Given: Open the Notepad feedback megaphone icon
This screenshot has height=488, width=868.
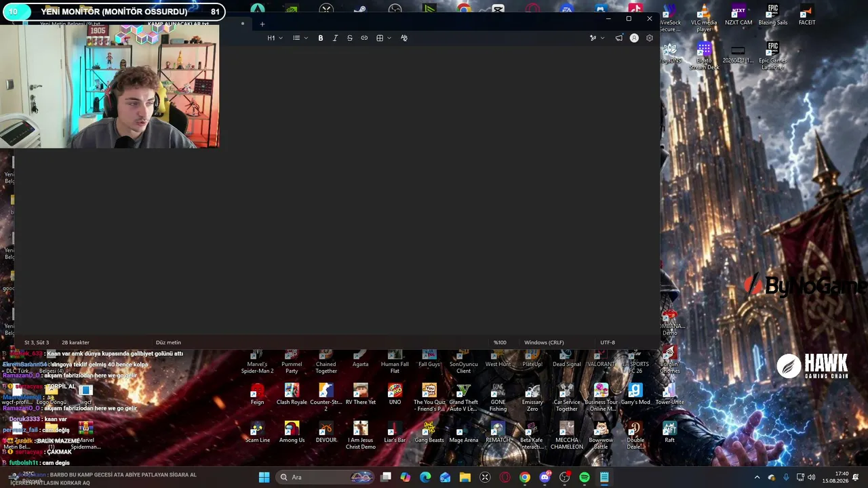Looking at the screenshot, I should [619, 38].
